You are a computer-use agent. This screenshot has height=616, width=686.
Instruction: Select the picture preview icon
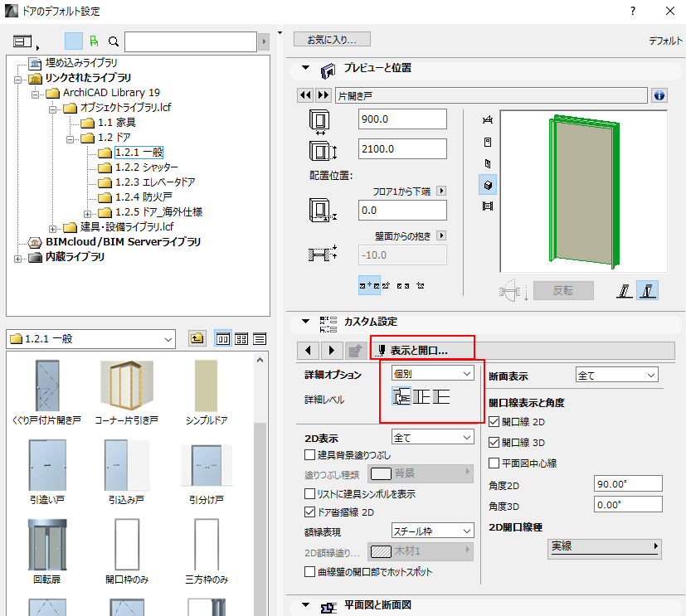coord(488,206)
